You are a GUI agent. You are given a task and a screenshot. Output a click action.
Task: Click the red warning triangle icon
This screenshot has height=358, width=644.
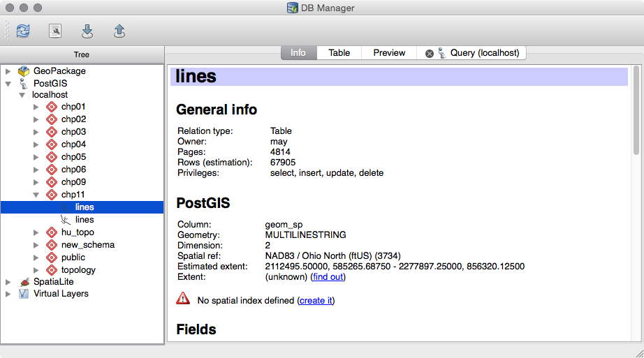point(183,299)
